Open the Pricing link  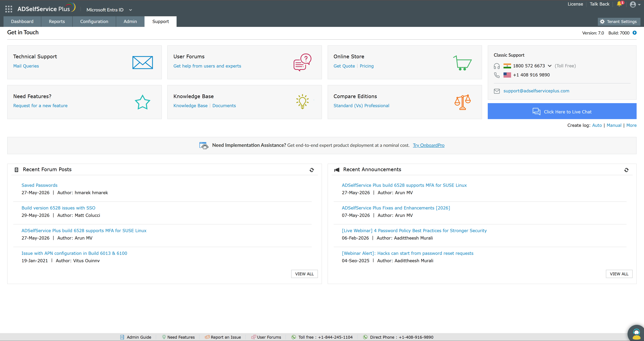pos(367,66)
